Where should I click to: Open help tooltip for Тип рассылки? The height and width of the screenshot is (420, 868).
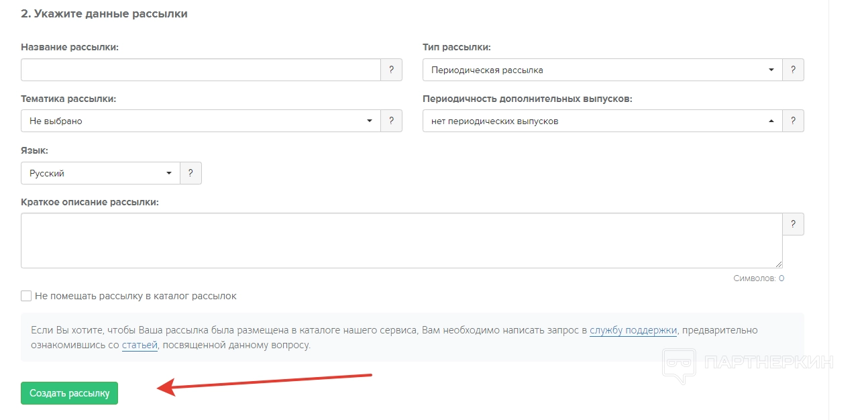pos(793,70)
